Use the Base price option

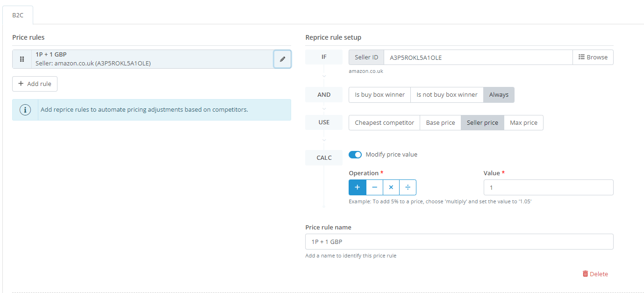pos(440,123)
